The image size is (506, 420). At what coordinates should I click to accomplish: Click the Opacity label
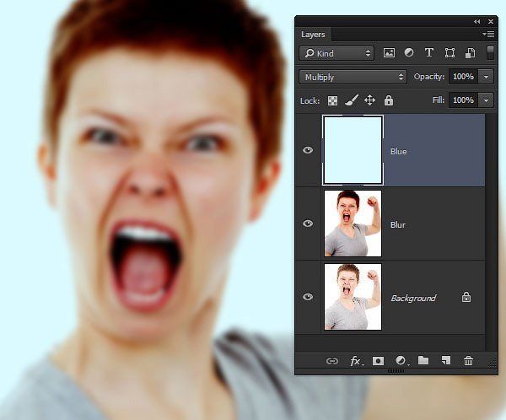pyautogui.click(x=429, y=77)
